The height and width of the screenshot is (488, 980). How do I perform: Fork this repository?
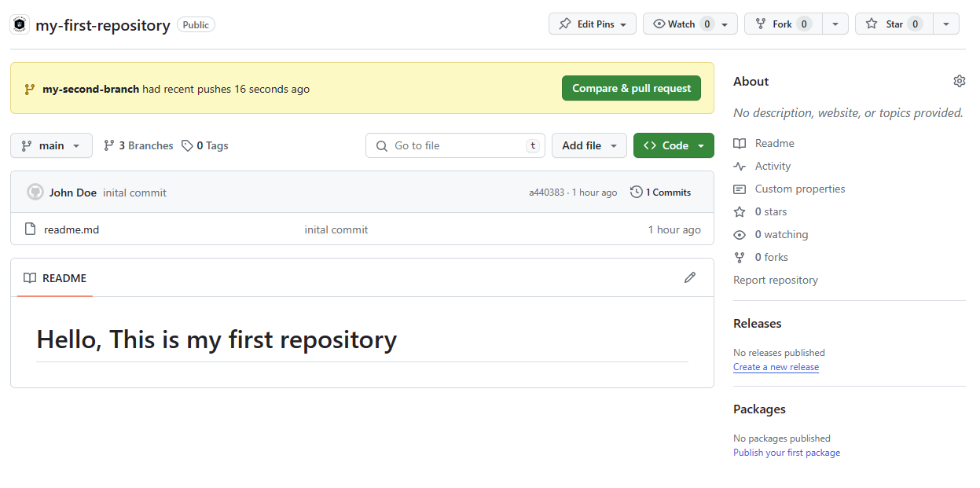pos(783,24)
